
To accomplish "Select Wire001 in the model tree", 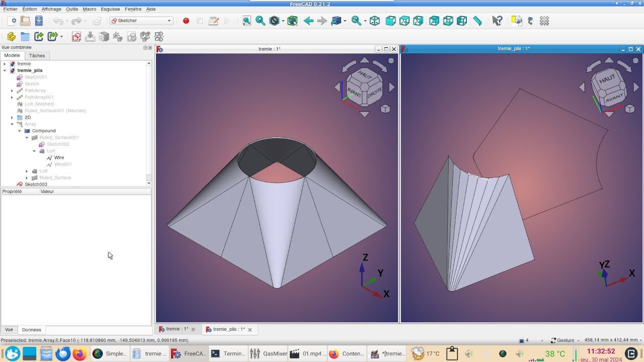I will pos(63,164).
